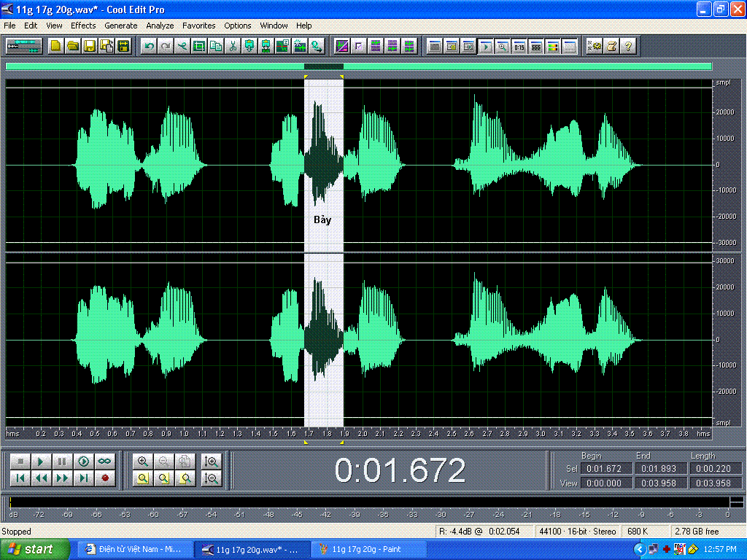747x560 pixels.
Task: Copy selection with the Copy icon
Action: (216, 46)
